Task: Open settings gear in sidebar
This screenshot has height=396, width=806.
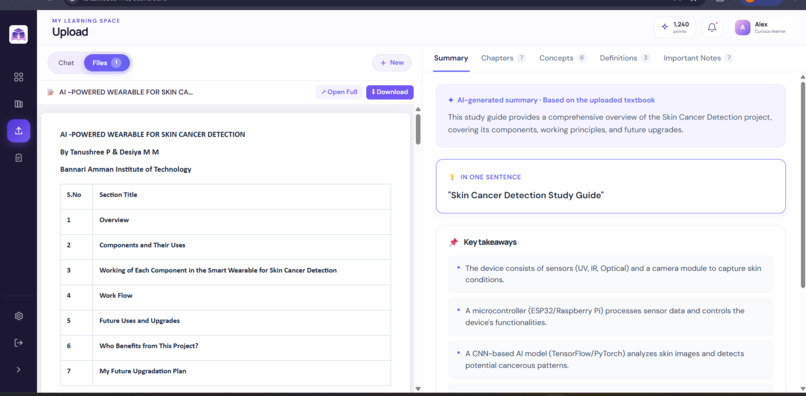Action: (19, 316)
